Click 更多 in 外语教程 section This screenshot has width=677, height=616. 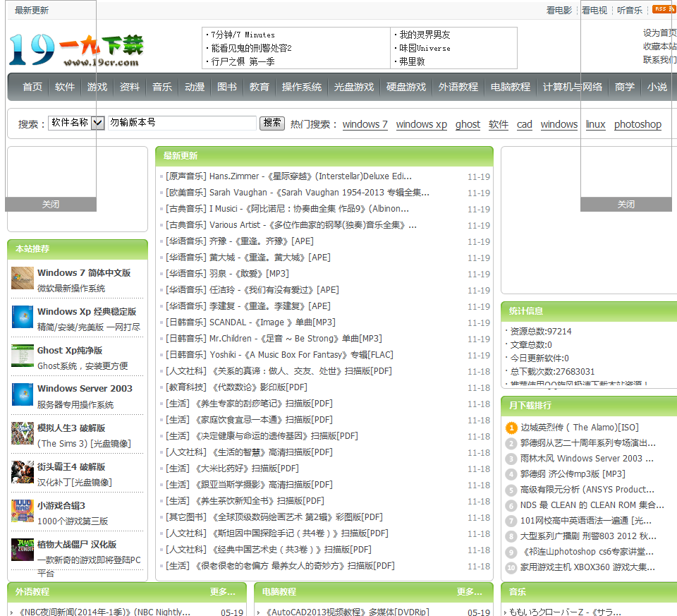pos(222,592)
